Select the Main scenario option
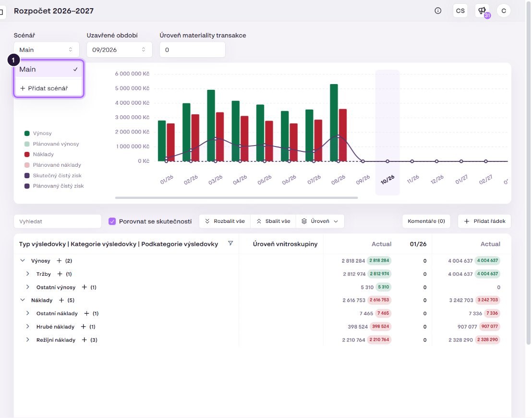The height and width of the screenshot is (418, 532). (x=48, y=69)
